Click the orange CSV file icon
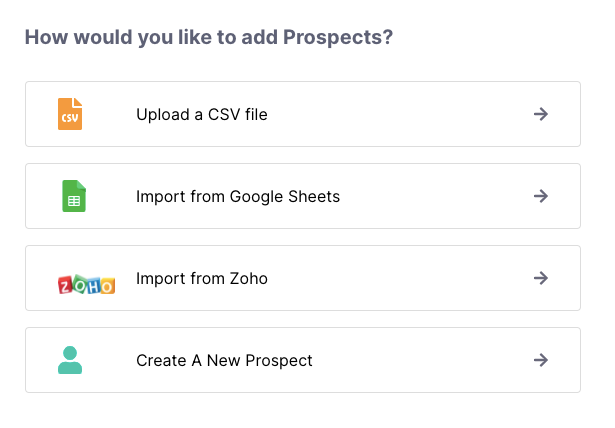The image size is (615, 428). pos(70,114)
